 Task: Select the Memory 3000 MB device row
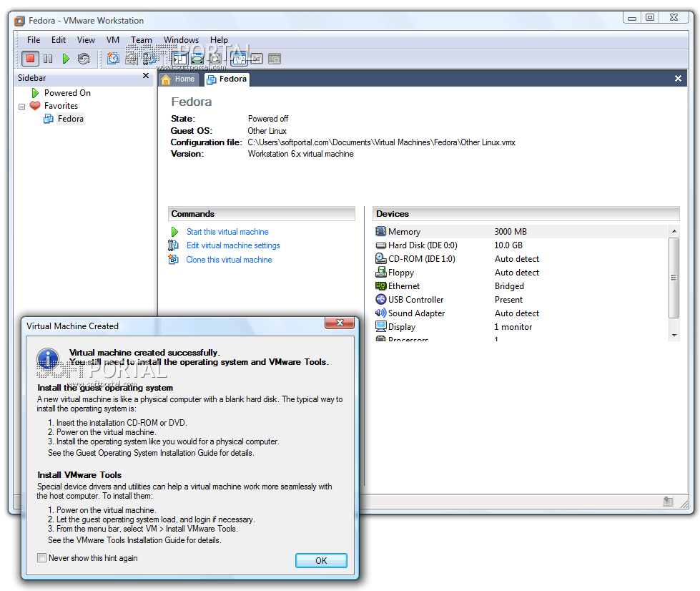[521, 231]
